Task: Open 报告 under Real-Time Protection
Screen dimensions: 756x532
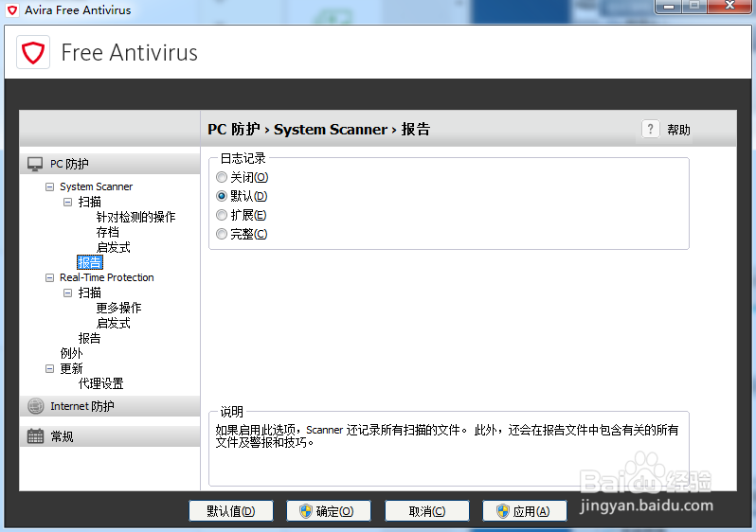Action: (x=90, y=338)
